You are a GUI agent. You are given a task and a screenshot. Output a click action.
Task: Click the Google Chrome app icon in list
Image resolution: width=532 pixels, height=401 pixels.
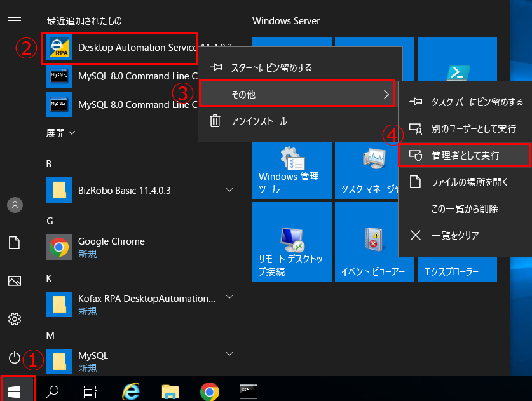(x=59, y=247)
